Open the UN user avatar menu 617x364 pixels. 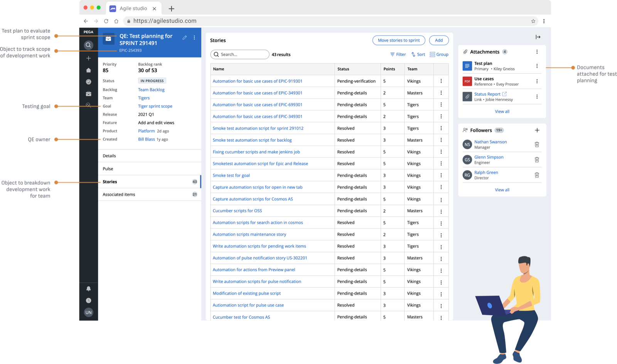(x=88, y=312)
